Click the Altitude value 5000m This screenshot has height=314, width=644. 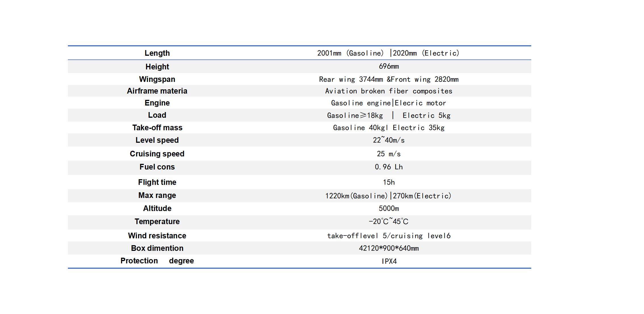(x=389, y=208)
